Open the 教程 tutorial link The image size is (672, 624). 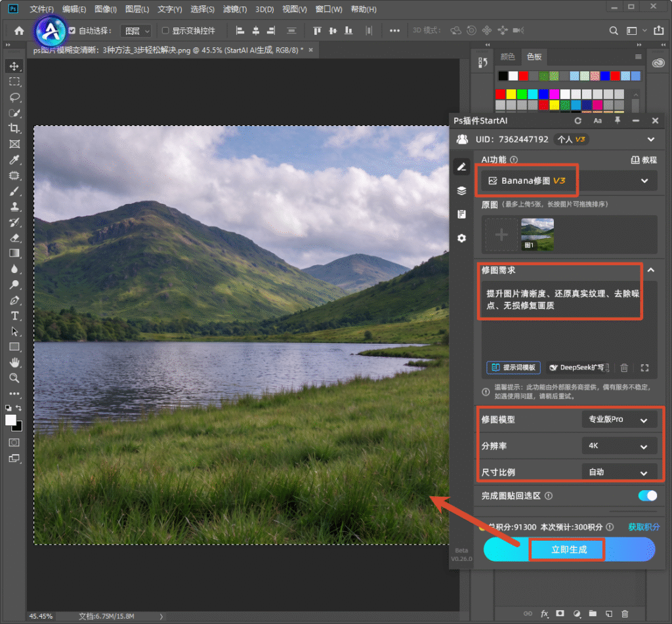(x=644, y=160)
